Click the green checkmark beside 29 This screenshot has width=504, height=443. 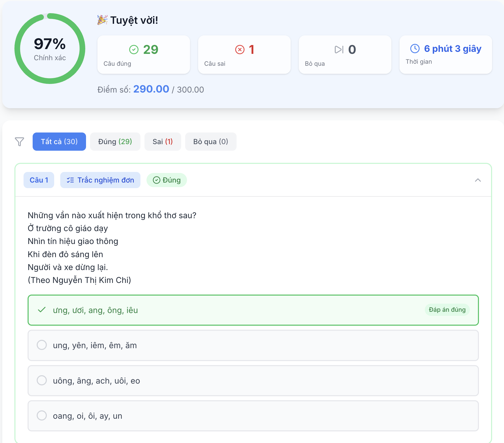tap(134, 50)
